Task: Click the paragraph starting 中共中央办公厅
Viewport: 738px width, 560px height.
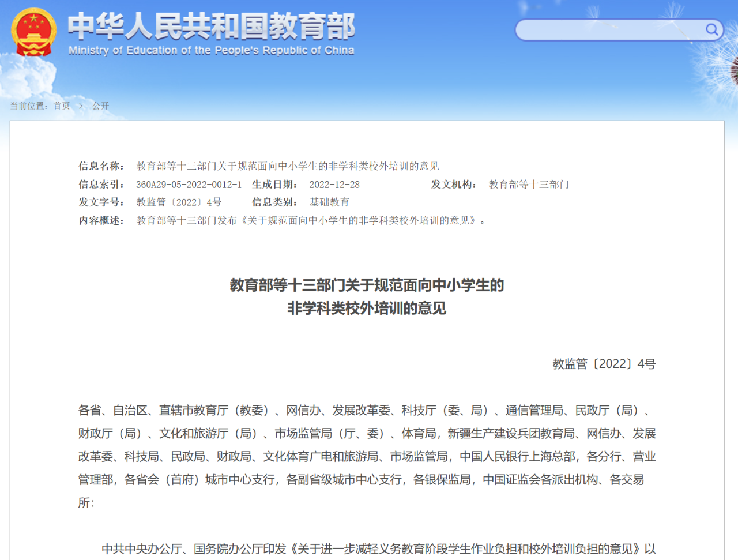Action: click(x=378, y=548)
